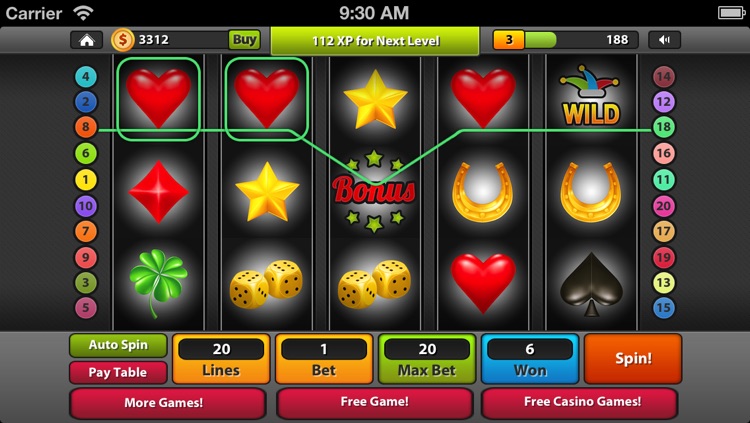Set the Max Bet
750x423 pixels.
[x=427, y=359]
